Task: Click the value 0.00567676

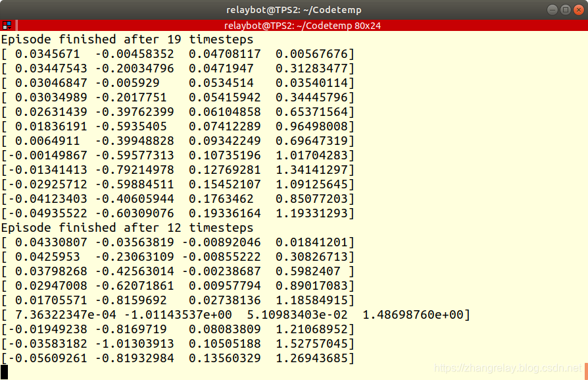Action: click(x=312, y=54)
